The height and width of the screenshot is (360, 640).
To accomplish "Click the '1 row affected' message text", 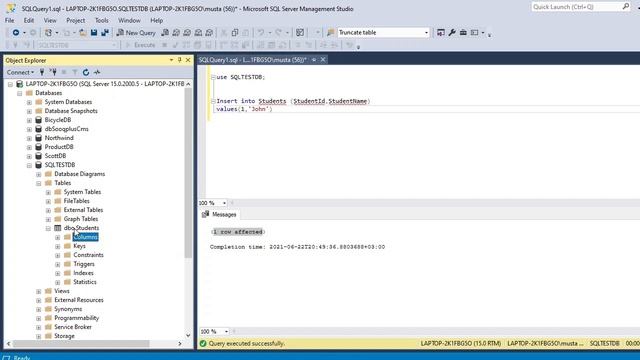I will tap(238, 232).
